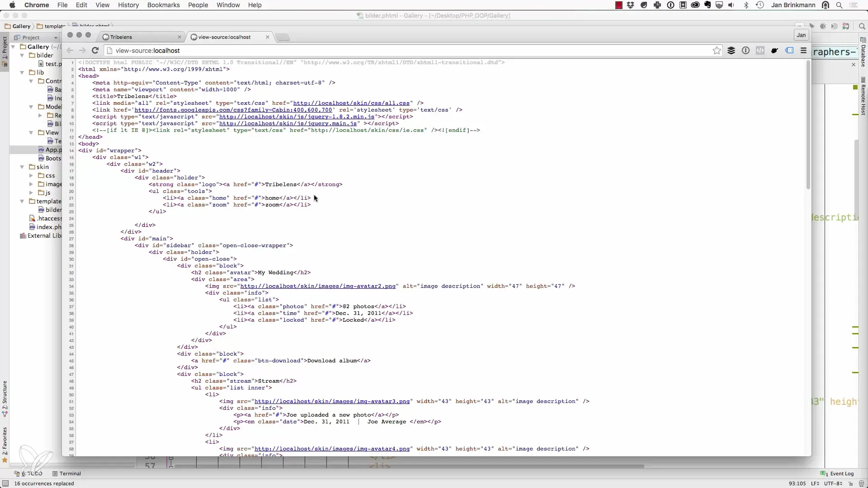
Task: Open Time Machine menu bar icon
Action: coord(760,5)
